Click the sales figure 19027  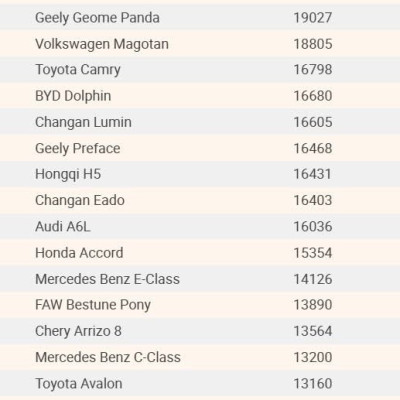(x=313, y=18)
